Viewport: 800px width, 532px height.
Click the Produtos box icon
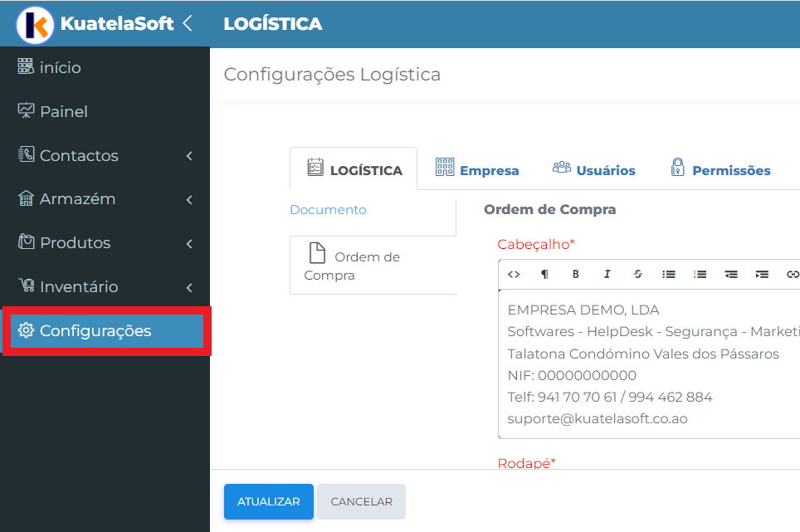(x=26, y=242)
